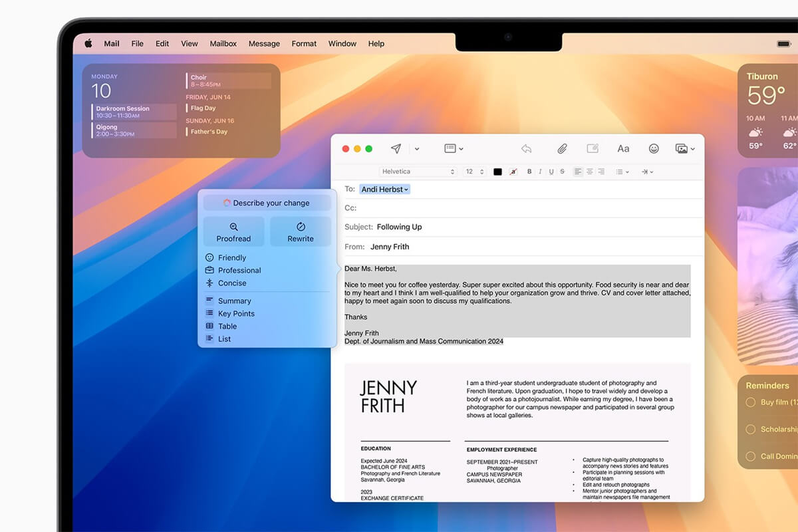Click the Describe your change field
Screen dimensions: 798x532
pyautogui.click(x=266, y=203)
